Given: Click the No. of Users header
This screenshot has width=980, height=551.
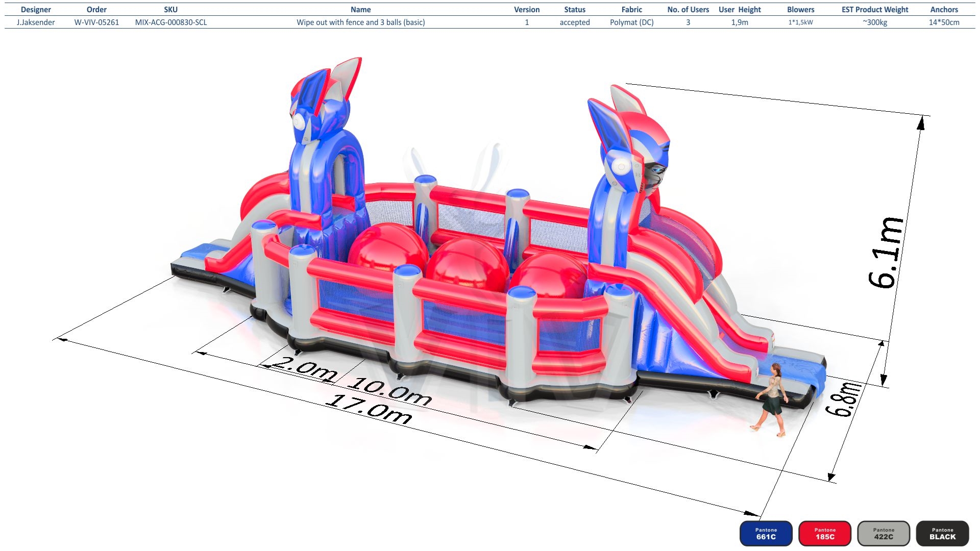Looking at the screenshot, I should coord(688,10).
